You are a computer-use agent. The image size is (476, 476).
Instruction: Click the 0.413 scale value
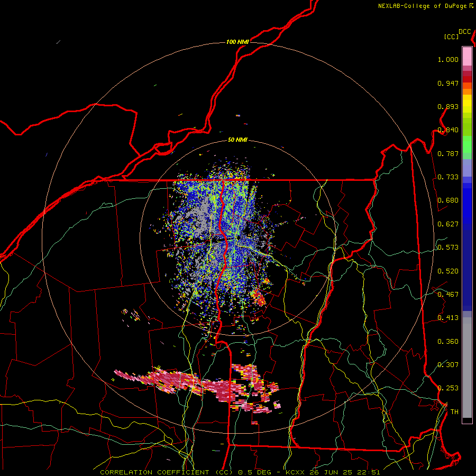pyautogui.click(x=448, y=318)
